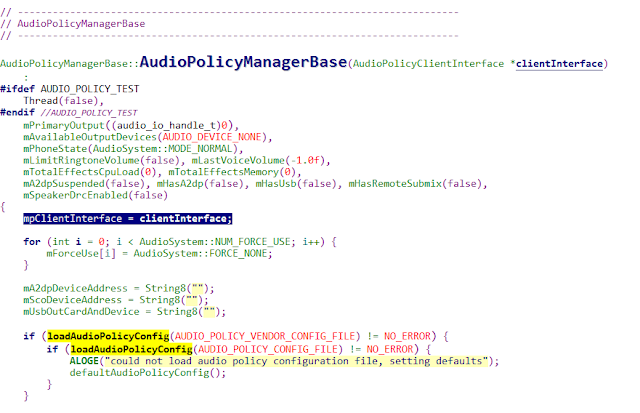Click AudioPolicyClientInterface parameter type
Image resolution: width=640 pixels, height=413 pixels.
pyautogui.click(x=429, y=64)
